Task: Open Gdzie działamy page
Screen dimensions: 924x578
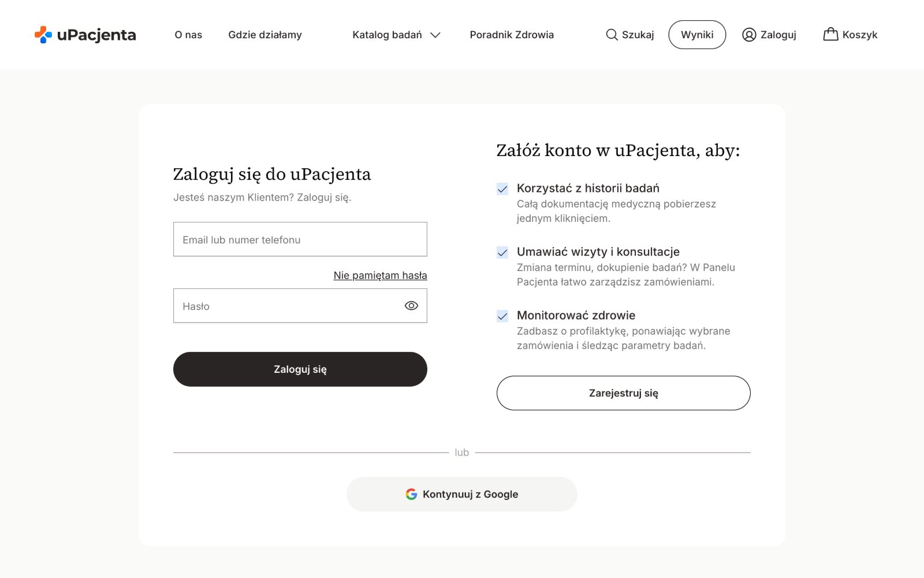Action: pyautogui.click(x=265, y=35)
